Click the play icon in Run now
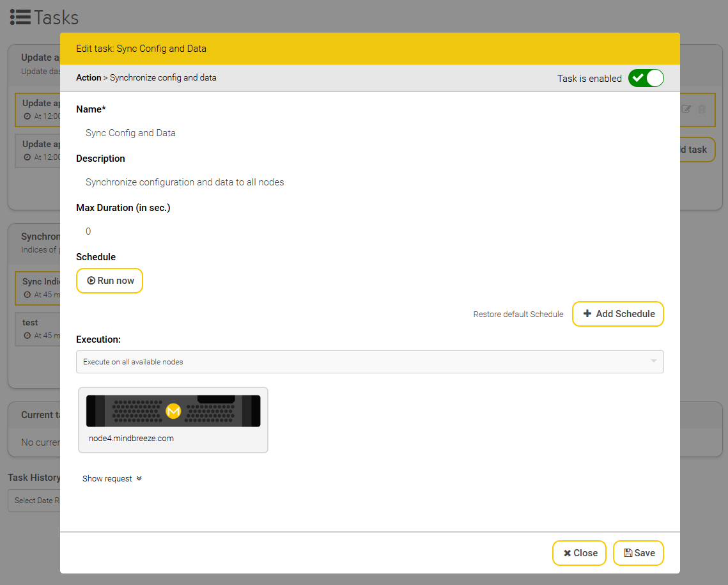 click(x=91, y=281)
